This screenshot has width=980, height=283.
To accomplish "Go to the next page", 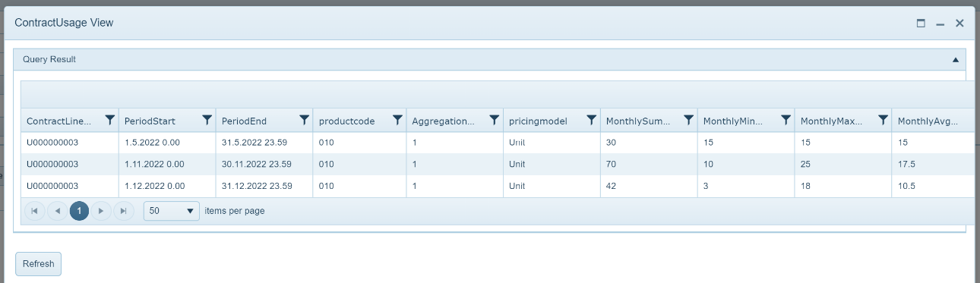I will click(101, 211).
